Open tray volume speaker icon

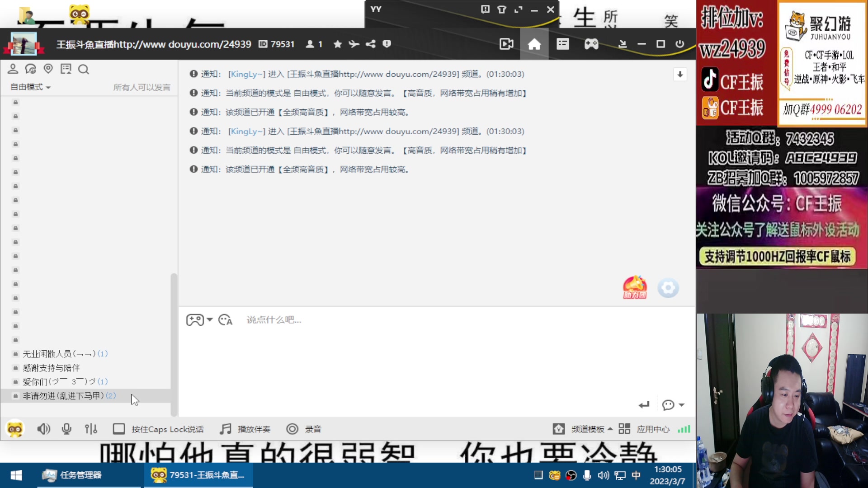(x=603, y=475)
